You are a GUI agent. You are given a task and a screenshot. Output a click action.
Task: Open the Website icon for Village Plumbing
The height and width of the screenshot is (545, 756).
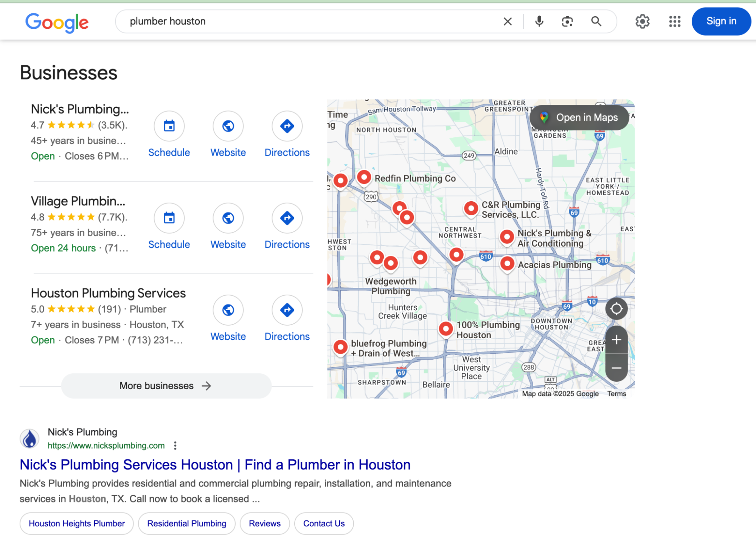click(x=228, y=218)
